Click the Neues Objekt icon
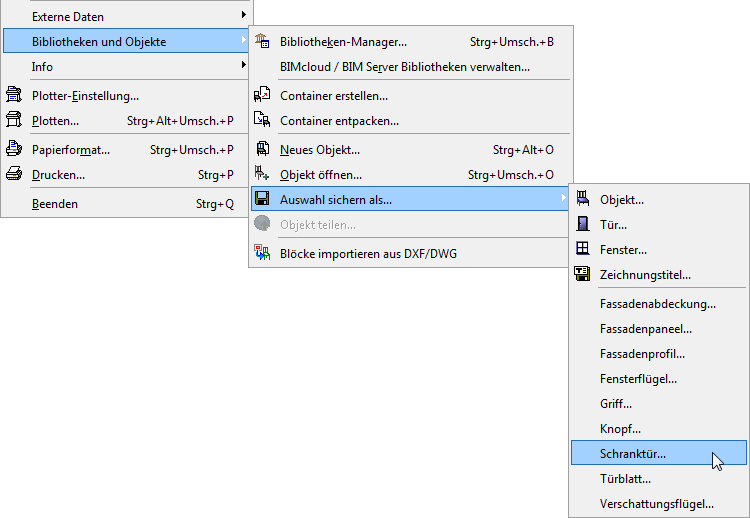The width and height of the screenshot is (750, 518). [x=262, y=149]
